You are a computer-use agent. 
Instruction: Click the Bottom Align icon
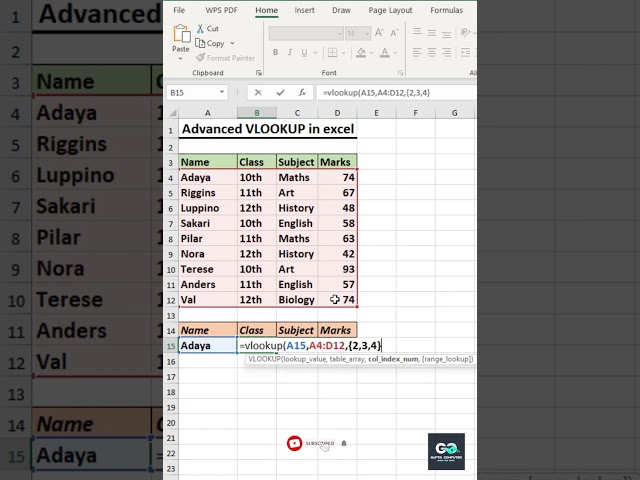pos(447,33)
